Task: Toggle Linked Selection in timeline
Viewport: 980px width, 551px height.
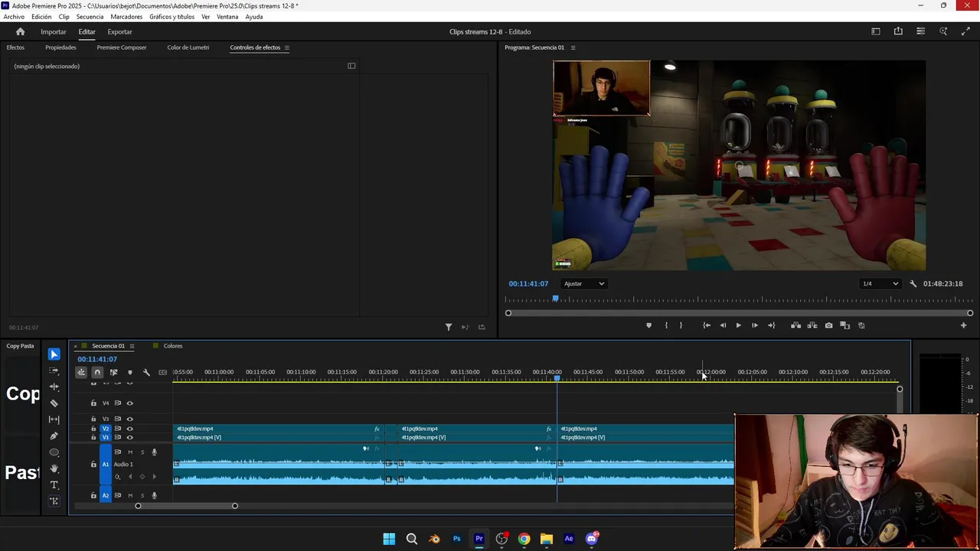Action: coord(113,373)
